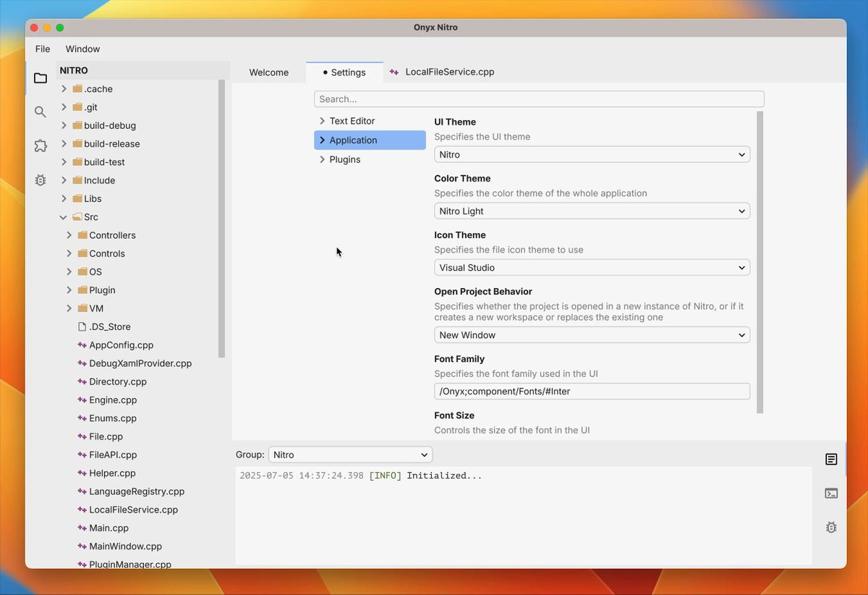Click the settings Search field
This screenshot has height=595, width=868.
539,99
